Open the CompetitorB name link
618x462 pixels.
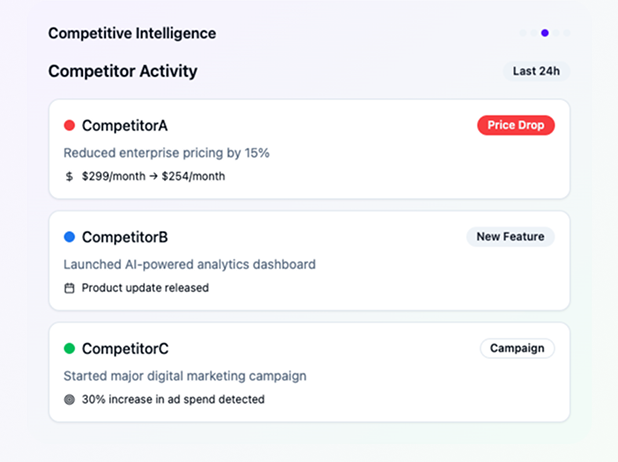(124, 237)
